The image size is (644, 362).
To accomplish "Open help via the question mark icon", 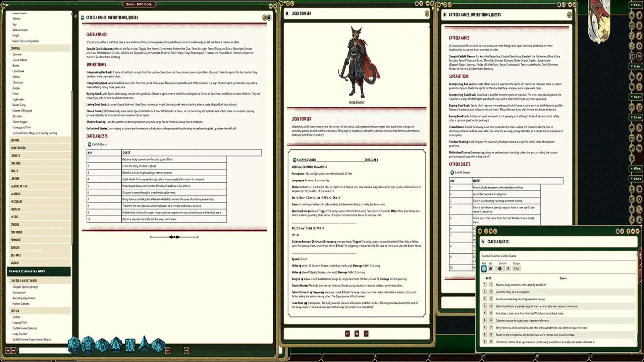I will point(628,231).
